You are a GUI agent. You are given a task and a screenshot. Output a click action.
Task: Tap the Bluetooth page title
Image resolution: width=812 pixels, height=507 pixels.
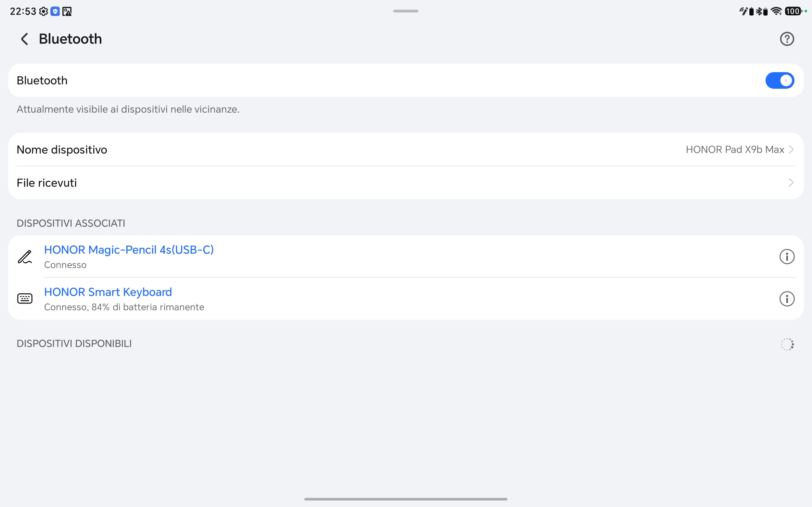pos(70,39)
